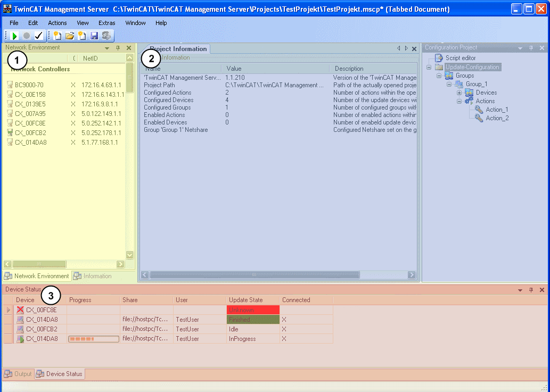Open the Device Status panel dropdown arrow
Image resolution: width=550 pixels, height=392 pixels.
(x=520, y=290)
